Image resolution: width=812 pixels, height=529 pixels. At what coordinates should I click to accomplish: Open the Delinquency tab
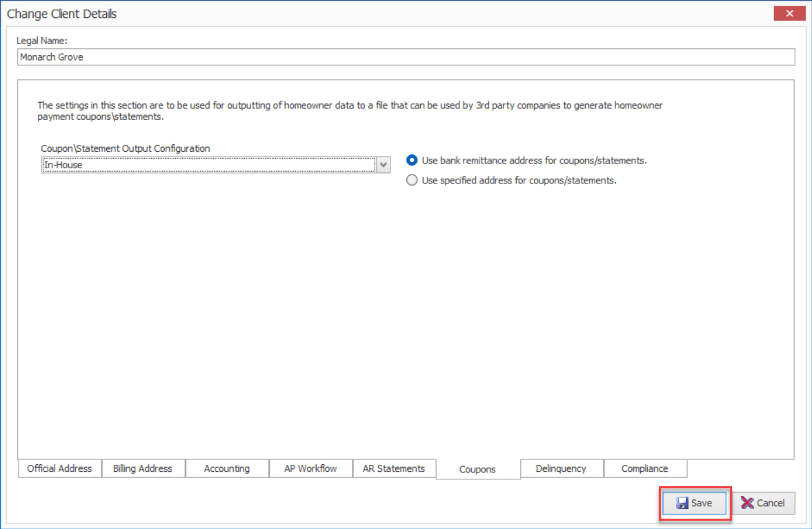coord(562,468)
